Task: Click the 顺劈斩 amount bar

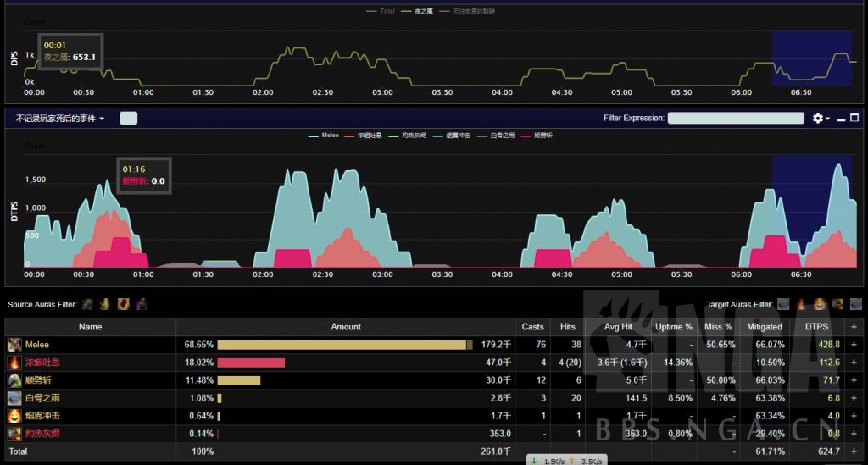Action: point(238,380)
